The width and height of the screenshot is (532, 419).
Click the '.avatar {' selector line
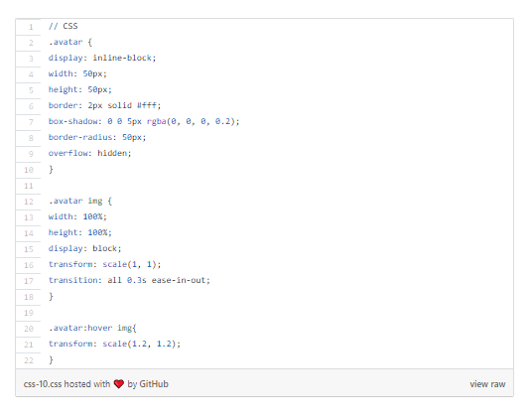tap(70, 42)
